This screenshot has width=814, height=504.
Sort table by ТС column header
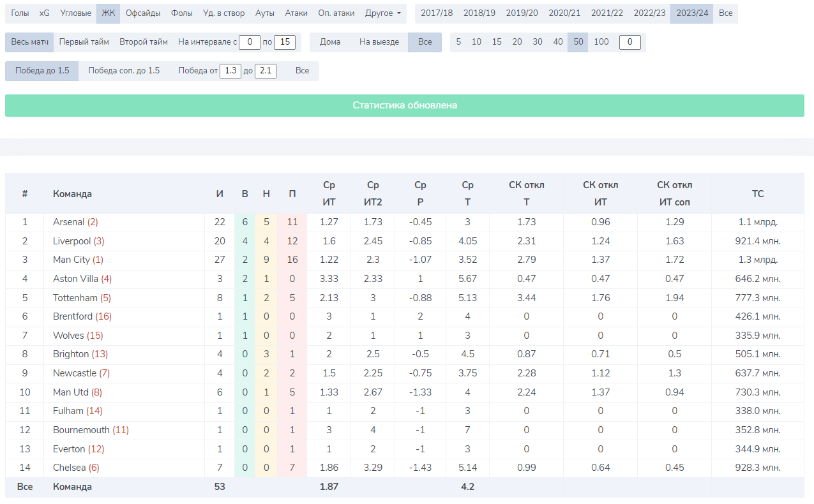[757, 194]
